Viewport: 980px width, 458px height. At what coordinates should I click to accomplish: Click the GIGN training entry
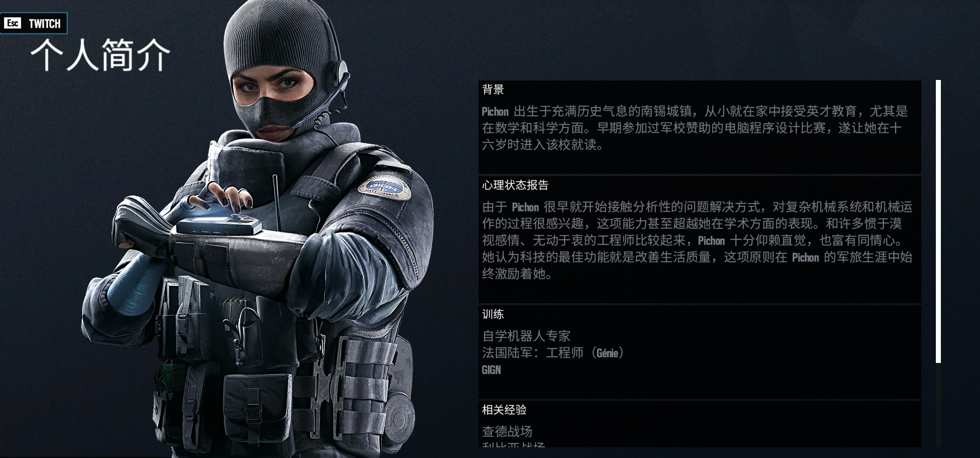[x=491, y=370]
